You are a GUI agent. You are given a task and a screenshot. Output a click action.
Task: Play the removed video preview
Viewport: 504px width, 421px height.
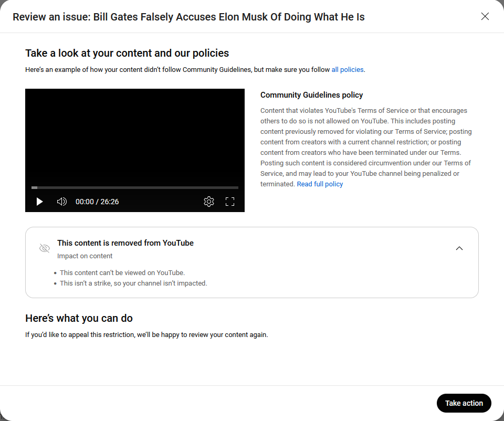coord(39,202)
